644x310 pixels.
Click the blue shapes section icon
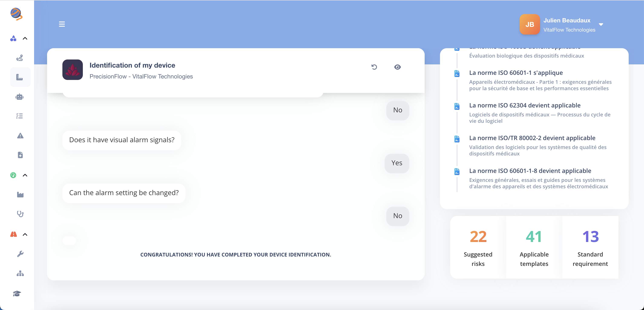click(x=13, y=38)
